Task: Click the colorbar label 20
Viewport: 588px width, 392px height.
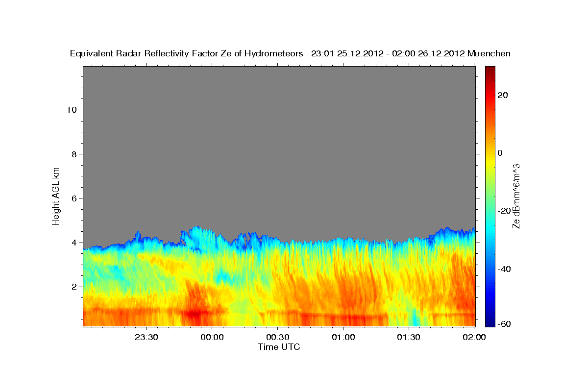Action: 503,95
